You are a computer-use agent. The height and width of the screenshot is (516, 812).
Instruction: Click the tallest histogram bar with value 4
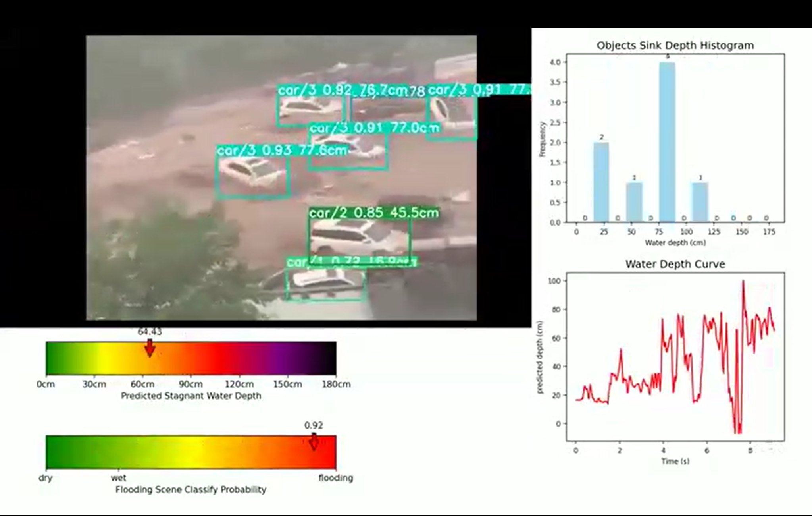(x=667, y=143)
